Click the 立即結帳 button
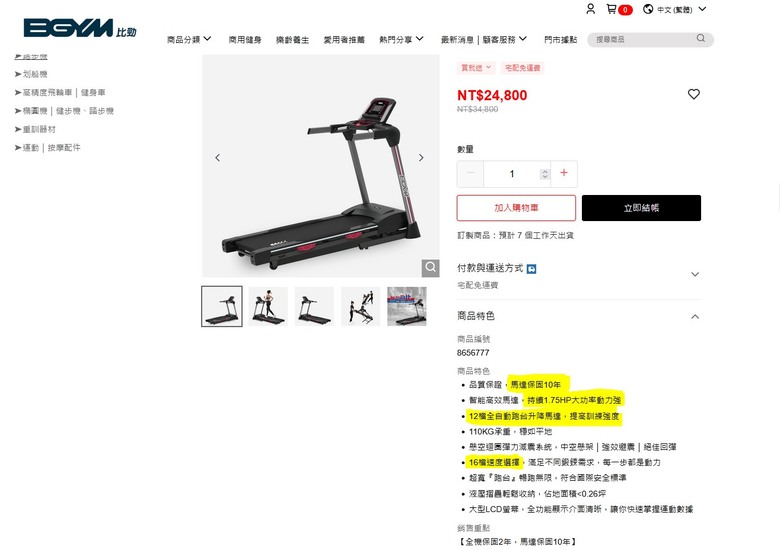Image resolution: width=780 pixels, height=550 pixels. tap(641, 208)
